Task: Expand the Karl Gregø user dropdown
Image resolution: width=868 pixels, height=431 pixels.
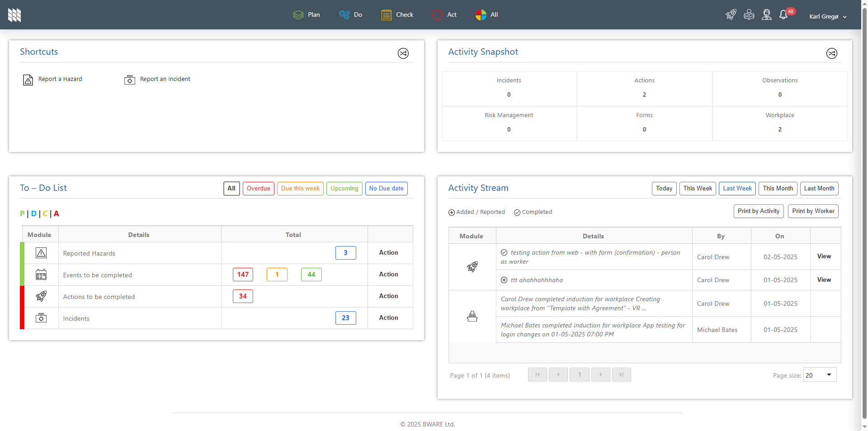Action: (828, 17)
